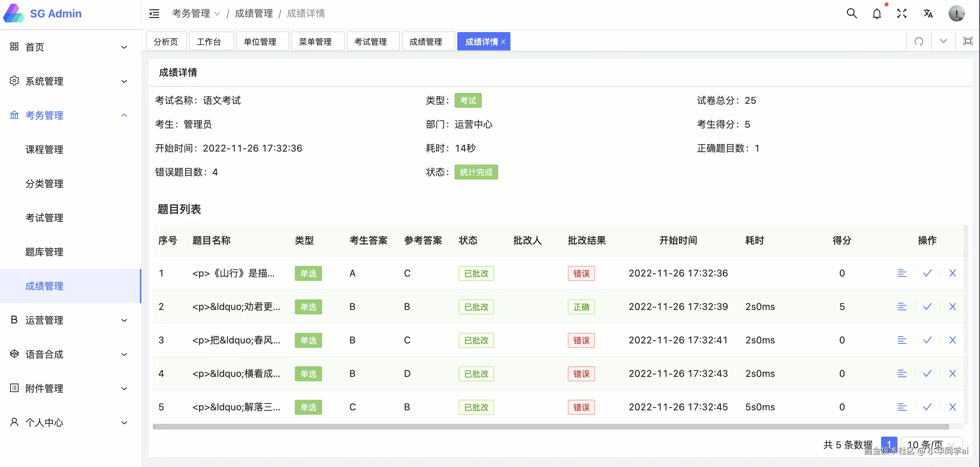This screenshot has width=980, height=467.
Task: Enter fullscreen using the header fullscreen icon
Action: pyautogui.click(x=902, y=14)
